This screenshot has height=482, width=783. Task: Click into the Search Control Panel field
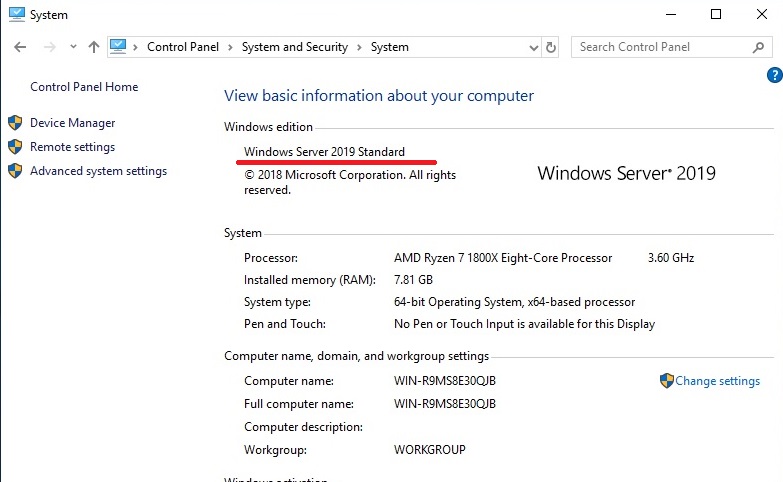(x=660, y=47)
